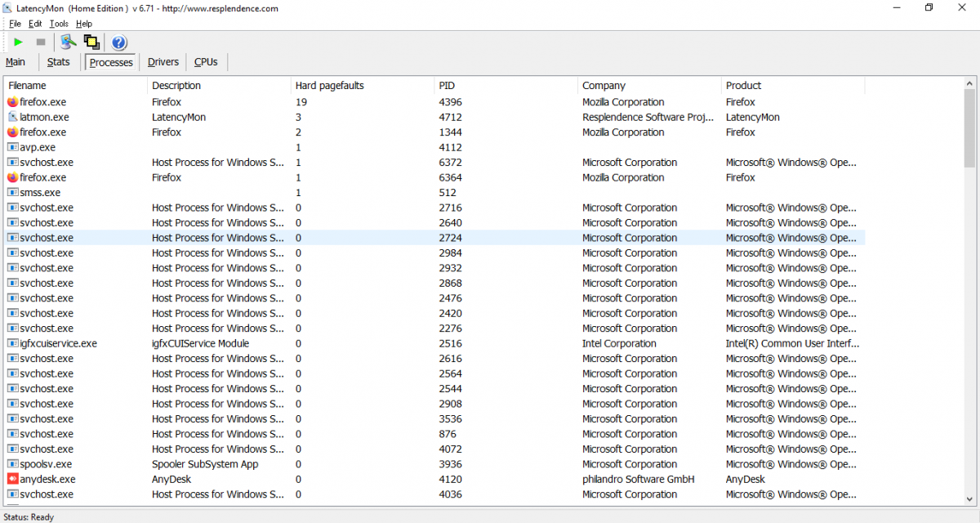Click the PID value 4712

tap(450, 117)
